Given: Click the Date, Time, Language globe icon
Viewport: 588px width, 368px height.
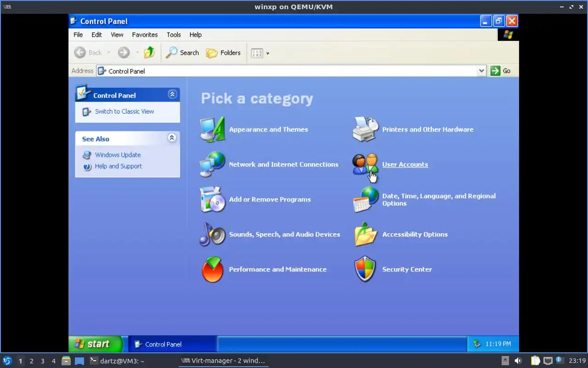Looking at the screenshot, I should 366,200.
